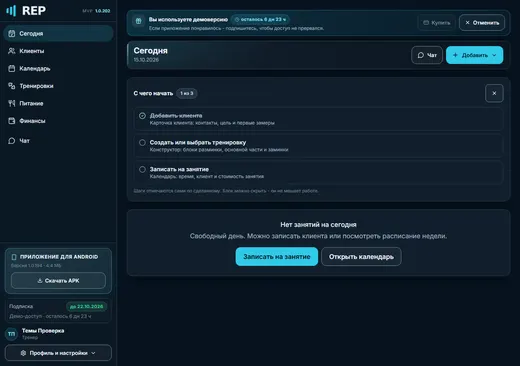Expand the Добавить dropdown arrow

point(494,55)
